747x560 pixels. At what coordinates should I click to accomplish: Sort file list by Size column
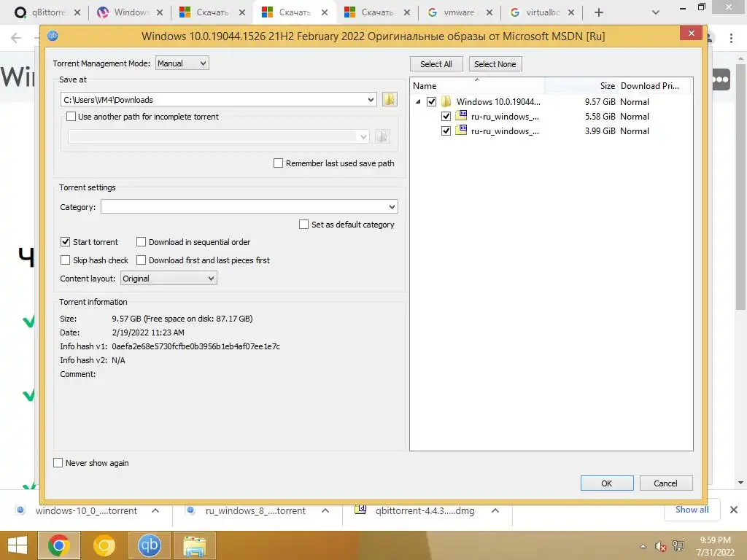click(581, 86)
